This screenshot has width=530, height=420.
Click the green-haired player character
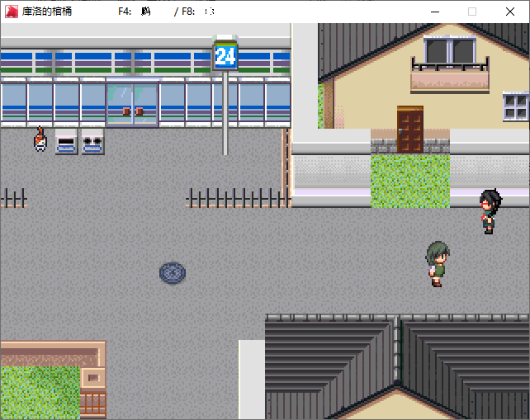pos(437,263)
